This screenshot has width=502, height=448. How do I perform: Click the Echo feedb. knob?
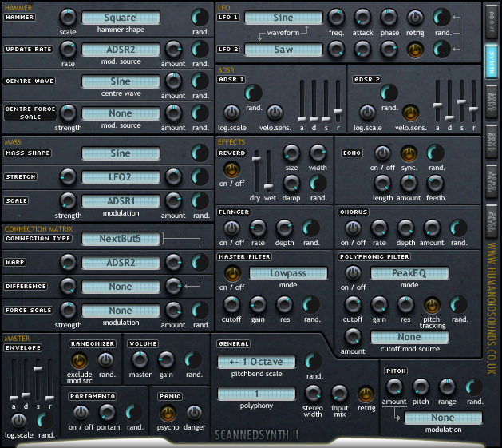435,184
